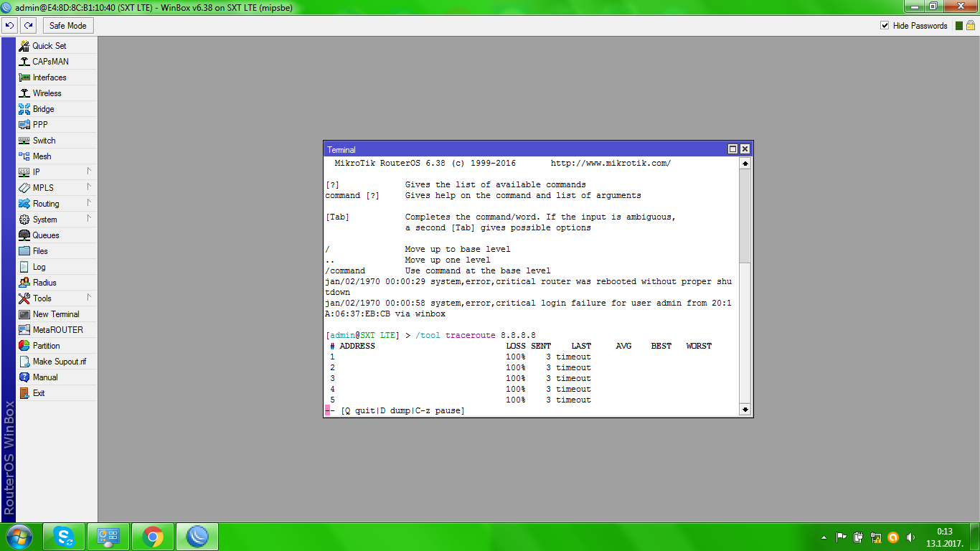The image size is (980, 551).
Task: Open Google Chrome from the taskbar
Action: click(152, 537)
